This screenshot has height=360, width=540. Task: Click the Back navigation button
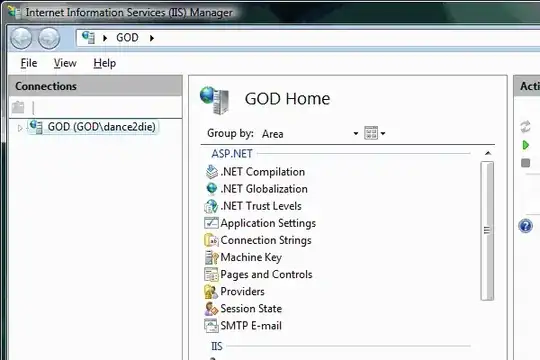[21, 38]
